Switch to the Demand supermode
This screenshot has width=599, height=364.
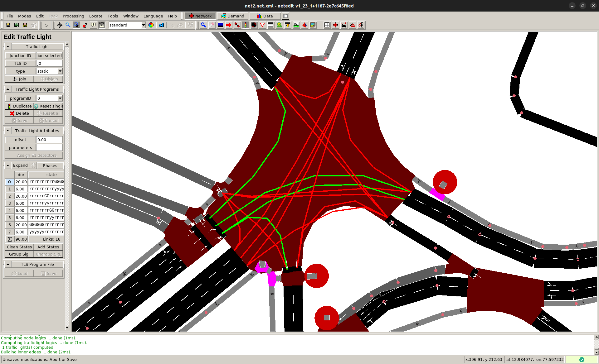pos(233,16)
